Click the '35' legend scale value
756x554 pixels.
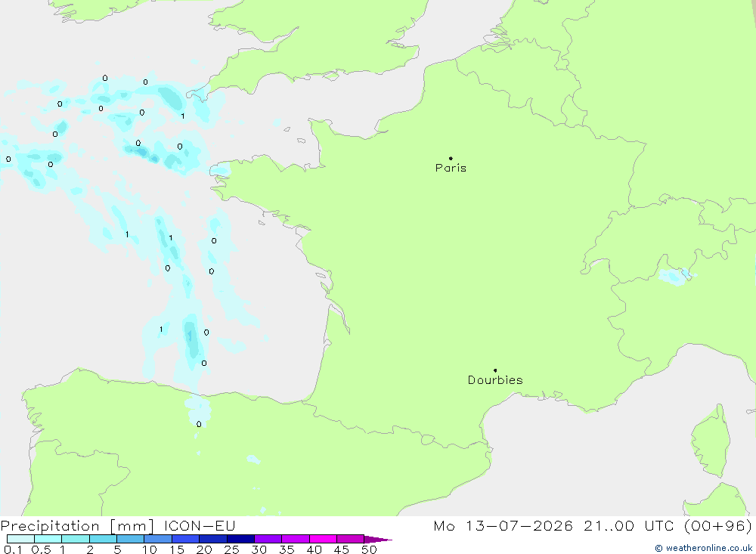pos(287,549)
